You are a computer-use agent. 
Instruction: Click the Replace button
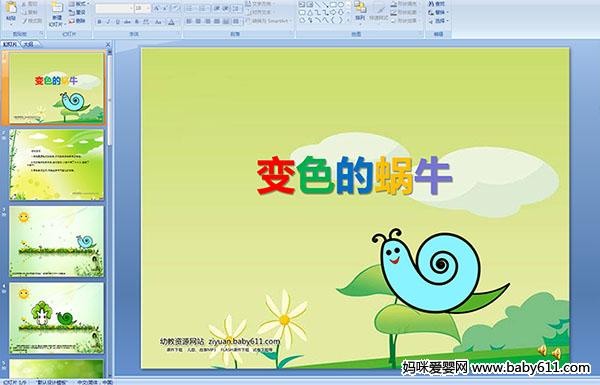click(437, 12)
